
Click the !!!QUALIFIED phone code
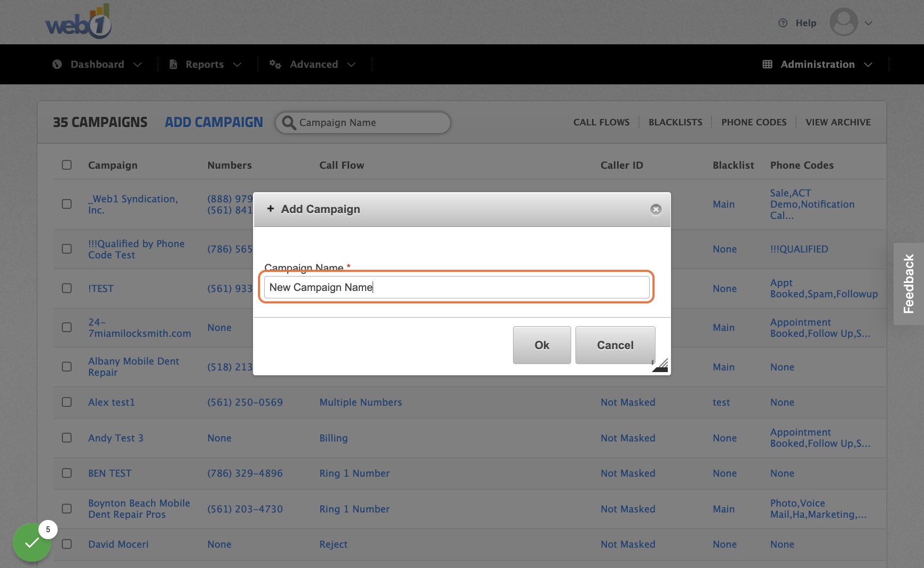coord(799,249)
